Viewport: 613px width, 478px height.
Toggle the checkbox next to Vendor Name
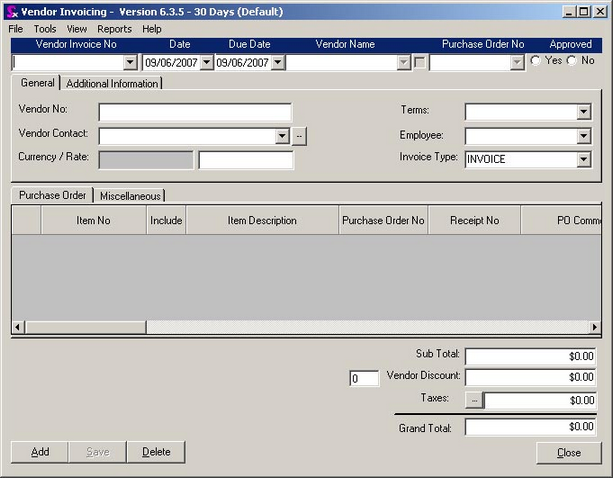point(420,62)
